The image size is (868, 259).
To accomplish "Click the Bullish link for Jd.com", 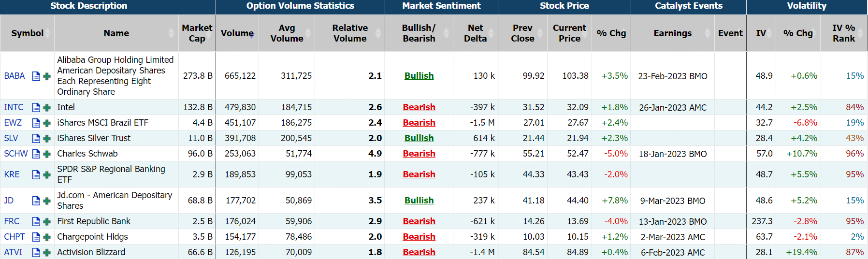I will 419,201.
